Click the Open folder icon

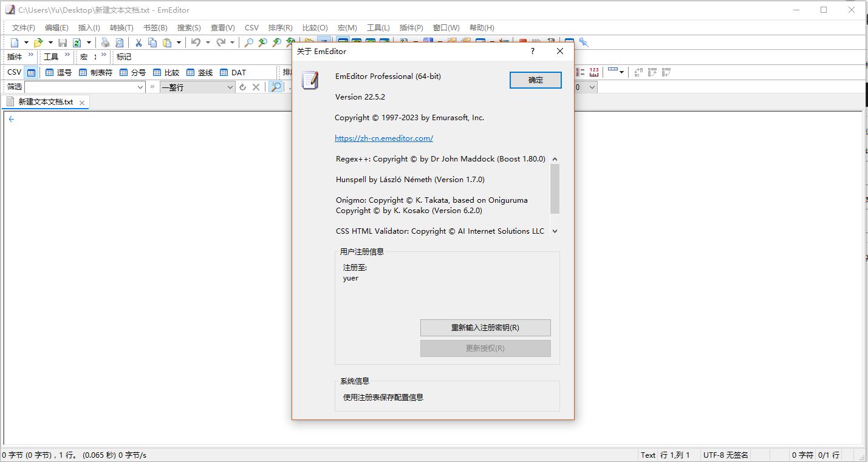click(38, 42)
